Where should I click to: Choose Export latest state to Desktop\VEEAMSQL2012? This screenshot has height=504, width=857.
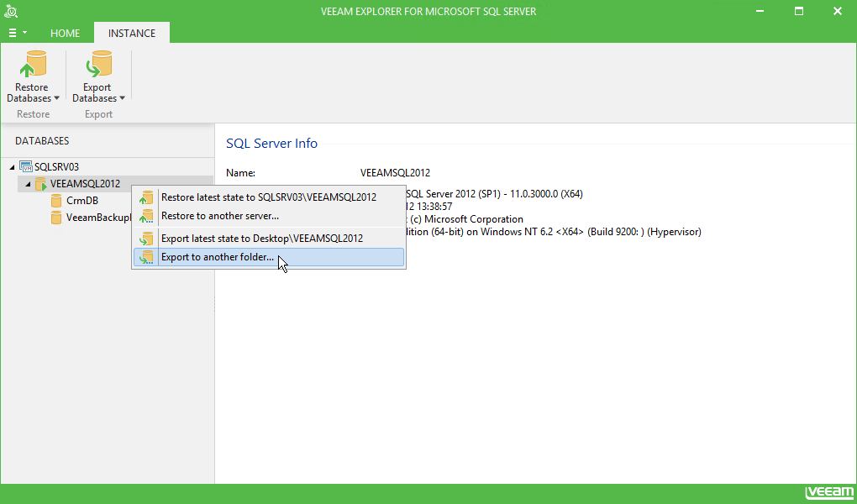269,239
